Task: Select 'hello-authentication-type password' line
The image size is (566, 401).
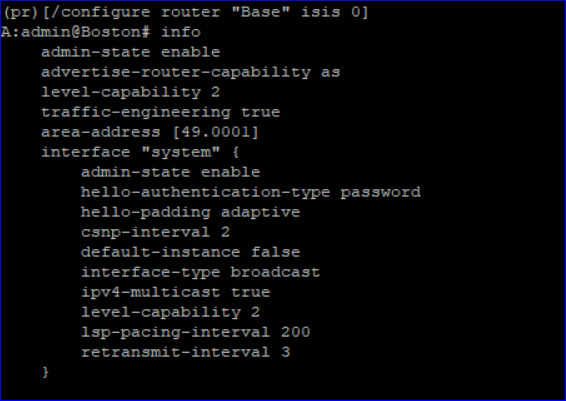Action: 251,192
